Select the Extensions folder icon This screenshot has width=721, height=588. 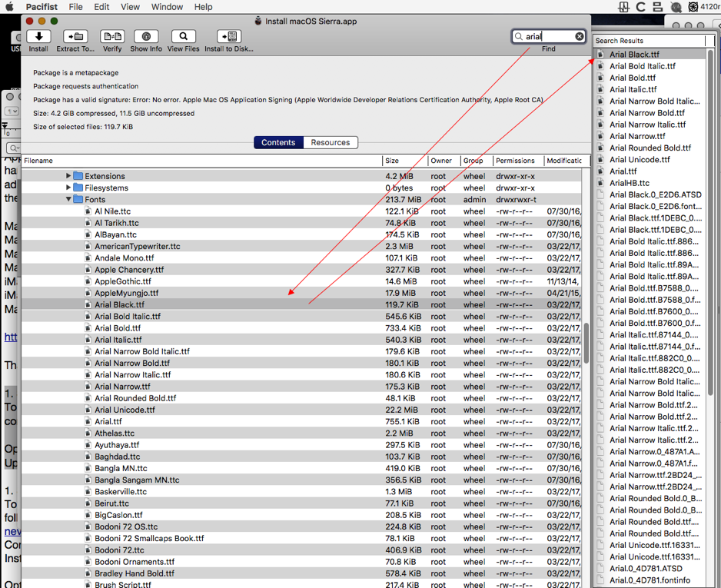pyautogui.click(x=78, y=175)
